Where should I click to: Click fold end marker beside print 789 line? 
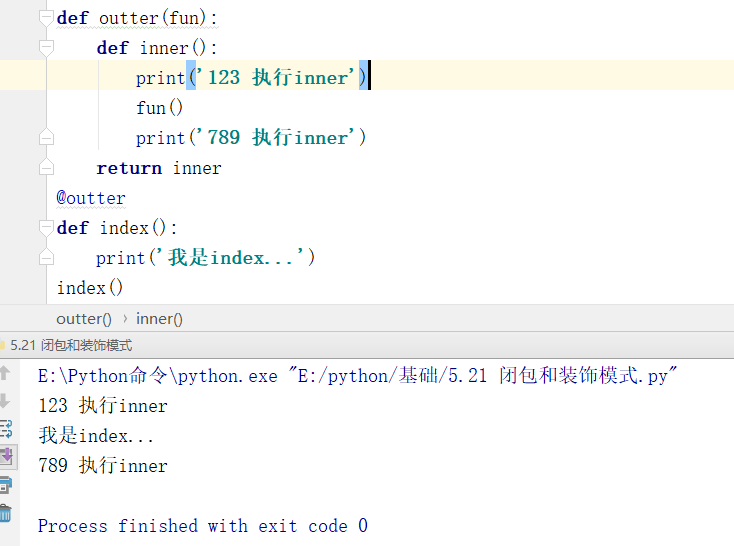46,138
